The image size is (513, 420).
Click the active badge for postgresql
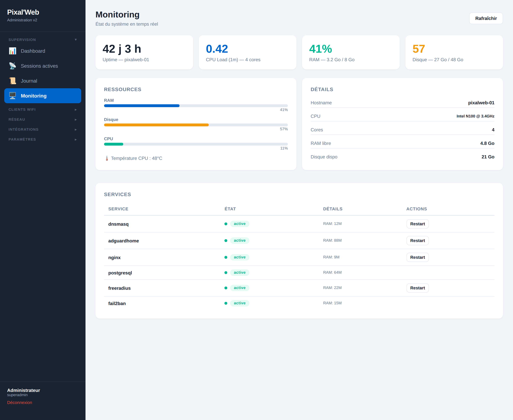(240, 273)
